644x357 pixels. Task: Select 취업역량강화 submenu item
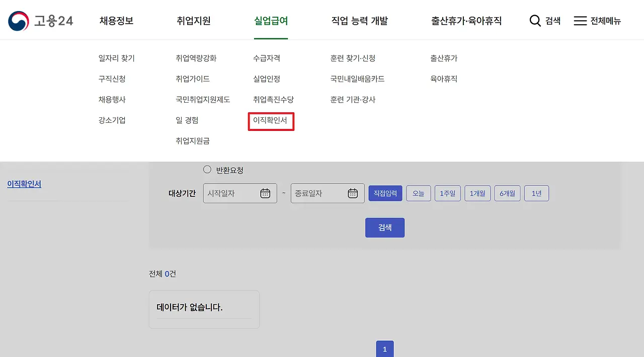coord(196,58)
